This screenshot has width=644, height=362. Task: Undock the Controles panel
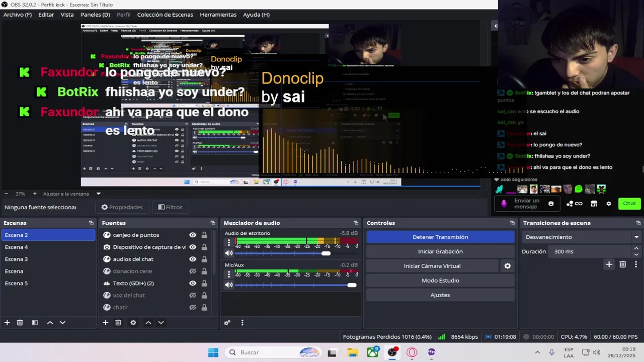click(x=513, y=223)
